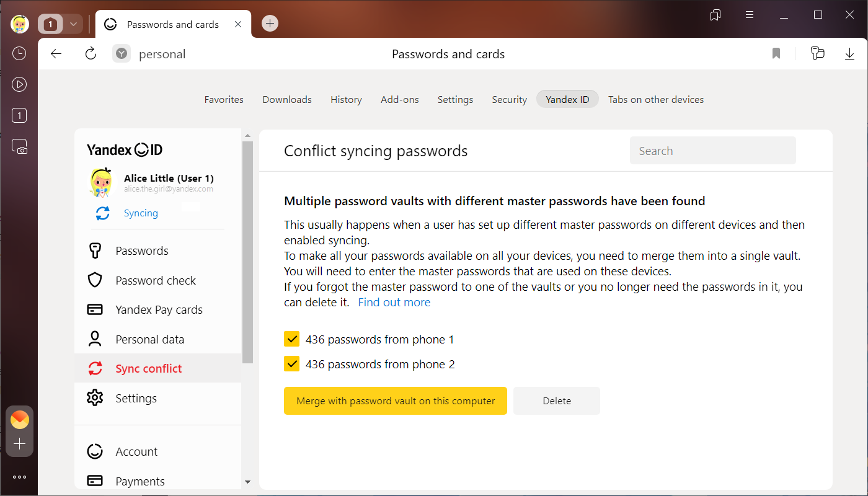This screenshot has height=496, width=868.
Task: Click the history clock icon in sidebar
Action: point(19,54)
